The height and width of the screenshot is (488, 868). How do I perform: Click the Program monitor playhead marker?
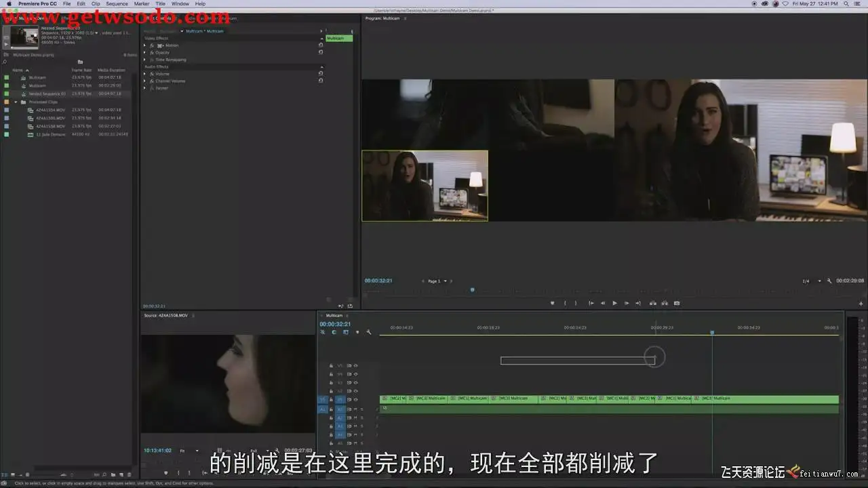click(x=472, y=290)
